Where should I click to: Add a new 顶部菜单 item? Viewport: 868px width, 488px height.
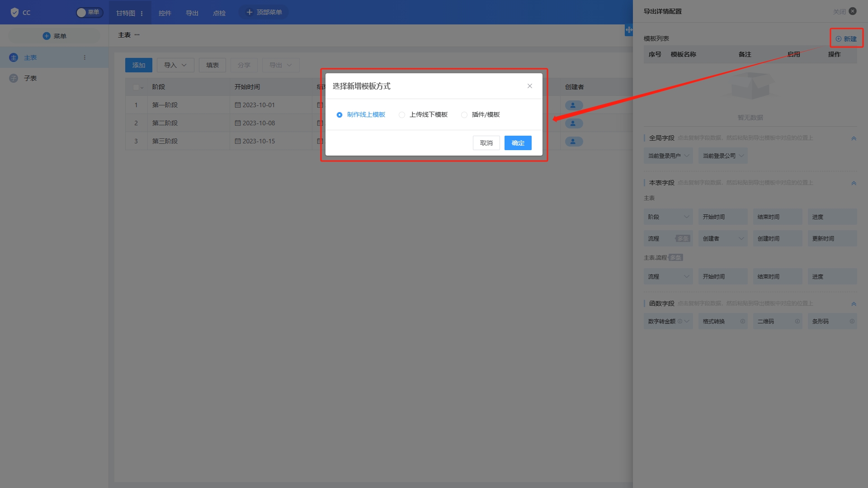264,12
